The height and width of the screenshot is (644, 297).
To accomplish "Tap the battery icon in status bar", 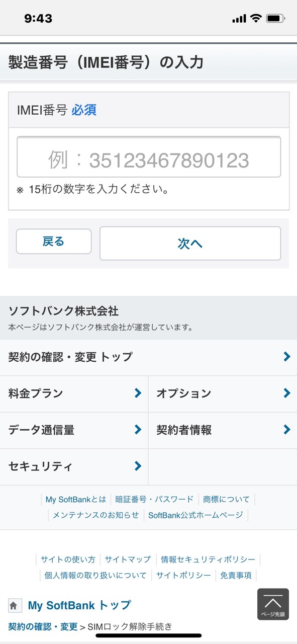I will (x=275, y=19).
